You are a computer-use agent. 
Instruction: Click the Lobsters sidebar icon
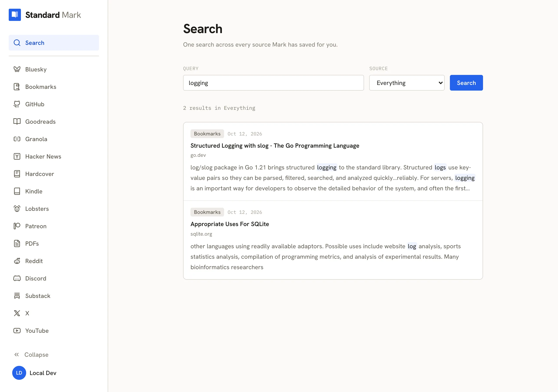pos(17,209)
